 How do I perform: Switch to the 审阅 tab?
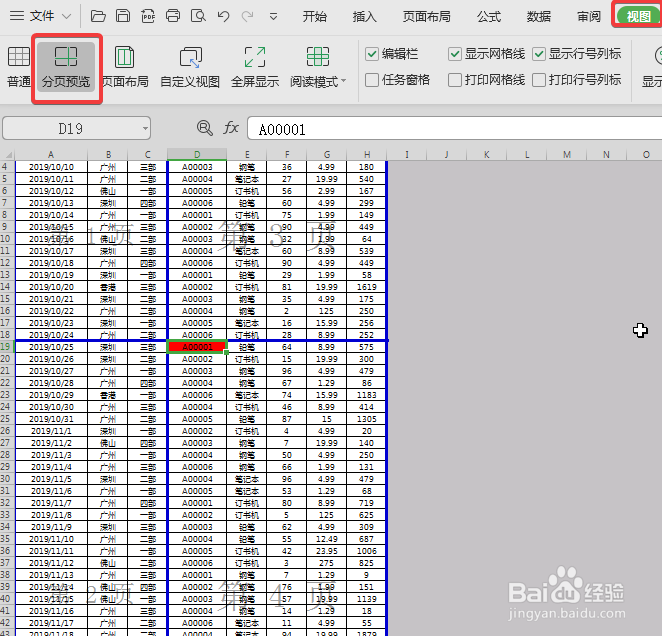tap(589, 16)
